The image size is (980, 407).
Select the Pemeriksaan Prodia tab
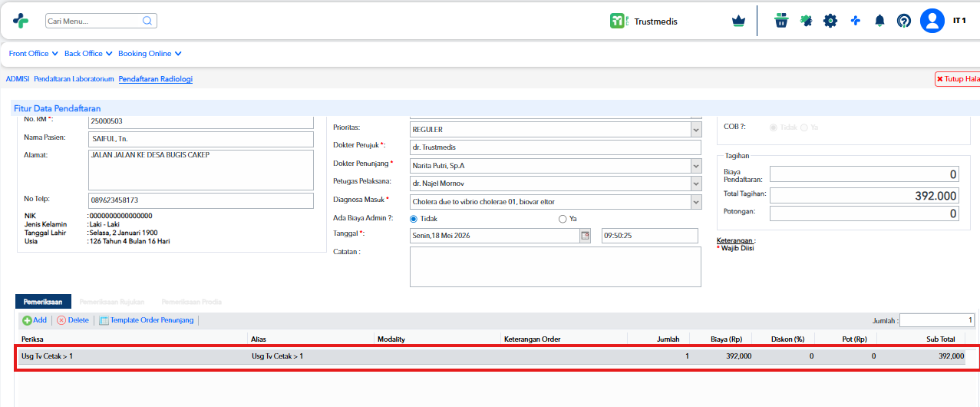pyautogui.click(x=191, y=302)
